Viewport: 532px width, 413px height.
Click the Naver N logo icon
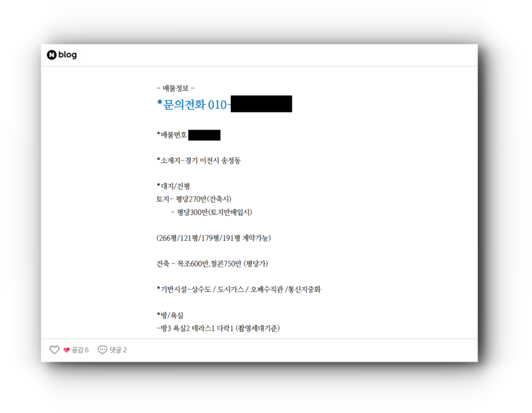(51, 54)
